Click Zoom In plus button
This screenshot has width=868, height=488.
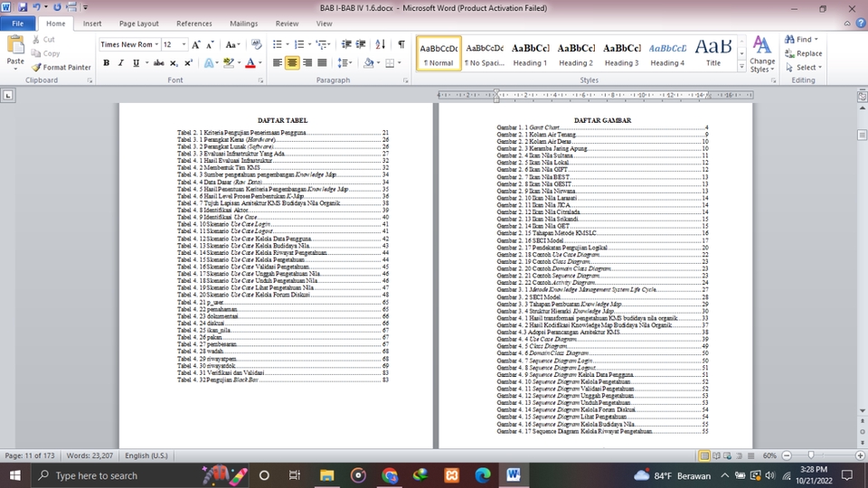point(860,455)
